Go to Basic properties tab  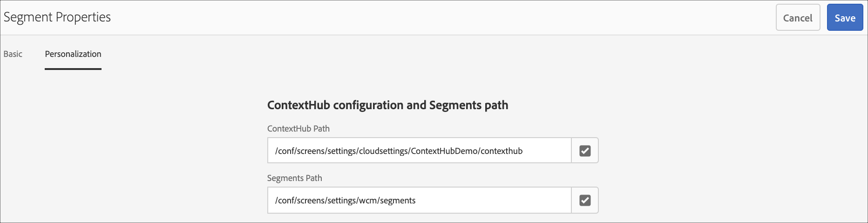(x=13, y=54)
